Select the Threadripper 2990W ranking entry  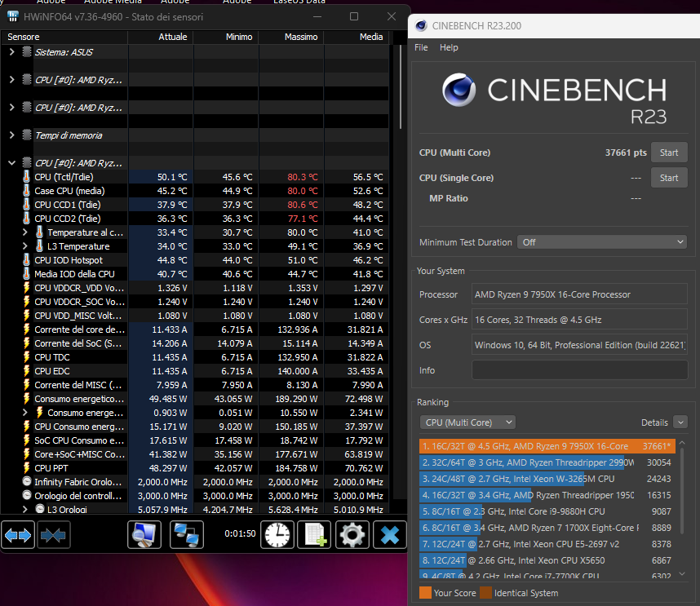[x=547, y=462]
